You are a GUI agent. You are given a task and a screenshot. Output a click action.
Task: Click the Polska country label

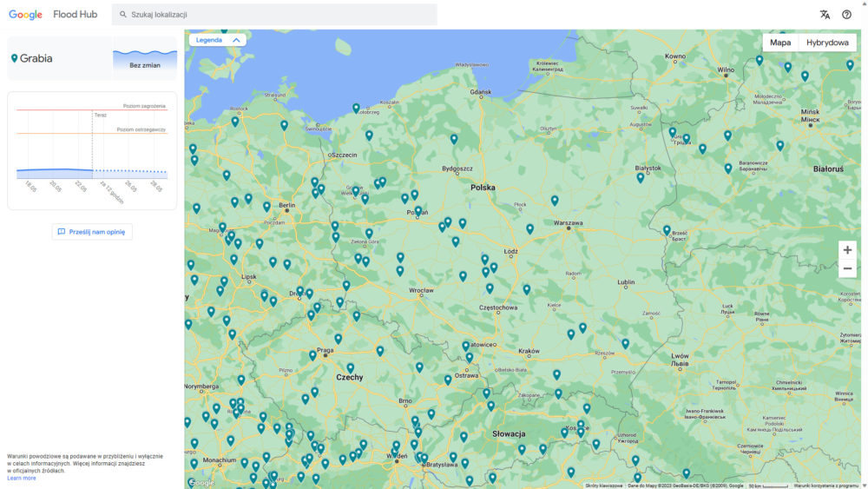pyautogui.click(x=483, y=188)
